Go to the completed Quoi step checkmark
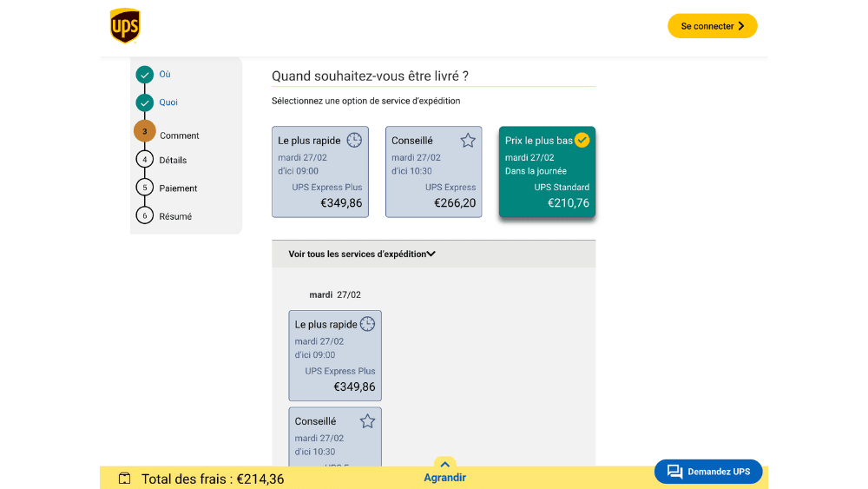Screen dimensions: 868x489 pos(144,102)
